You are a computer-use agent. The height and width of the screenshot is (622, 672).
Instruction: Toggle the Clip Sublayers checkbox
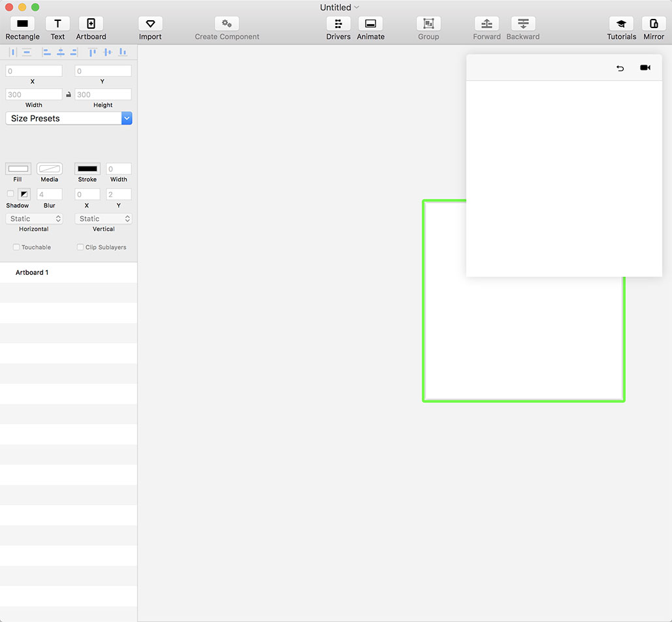(x=80, y=247)
